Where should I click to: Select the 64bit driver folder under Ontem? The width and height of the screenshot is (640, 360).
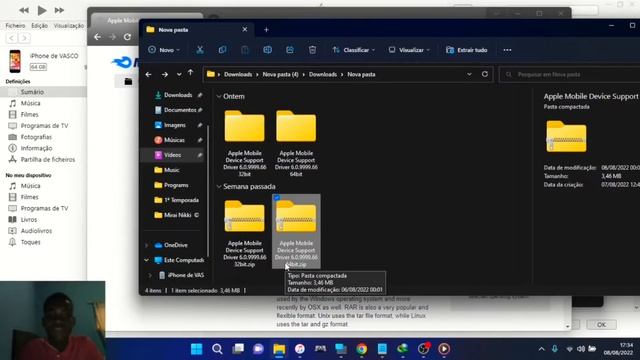(x=296, y=143)
